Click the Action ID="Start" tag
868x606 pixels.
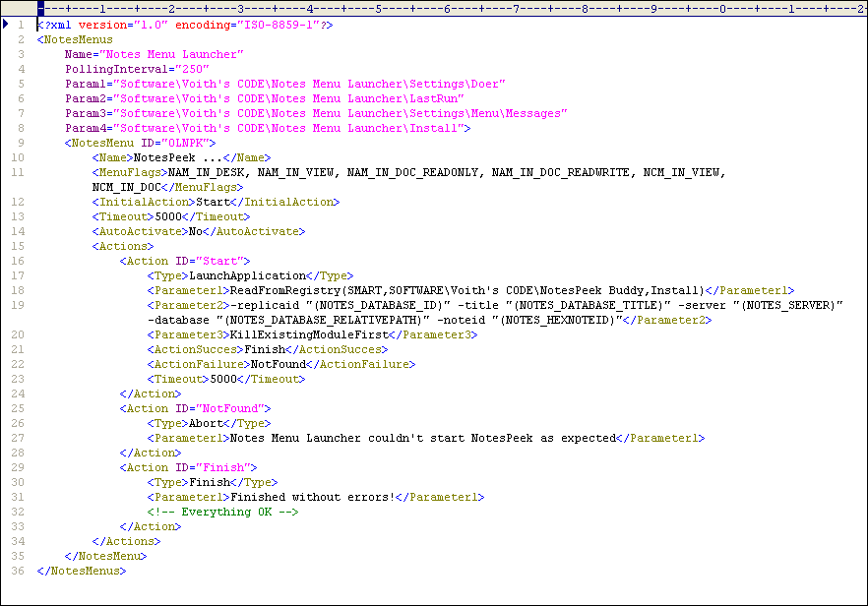coord(185,262)
